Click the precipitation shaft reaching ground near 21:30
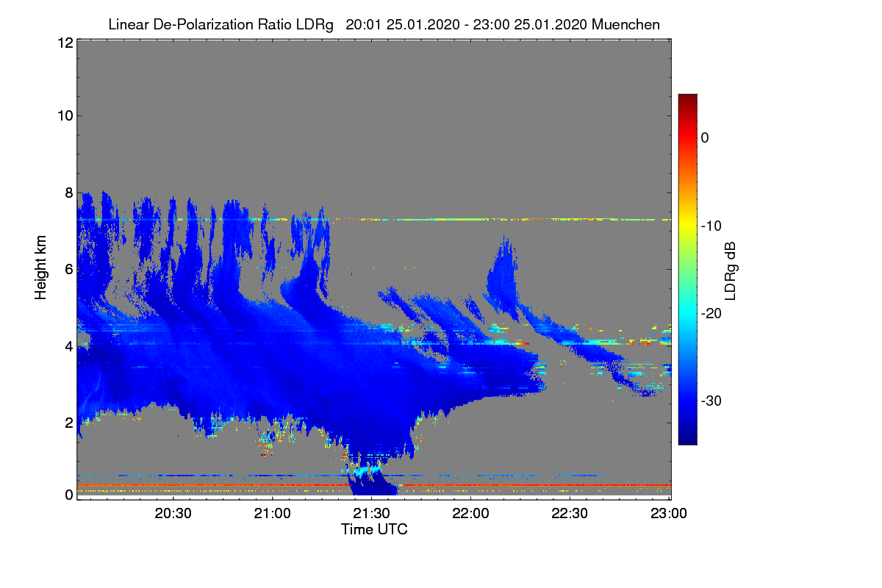The height and width of the screenshot is (588, 882). [x=372, y=481]
